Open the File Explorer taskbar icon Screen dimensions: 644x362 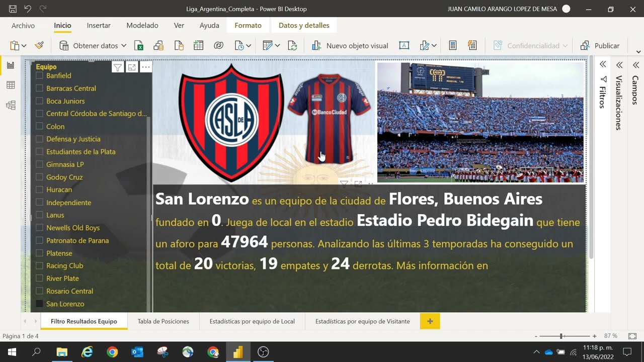point(62,352)
